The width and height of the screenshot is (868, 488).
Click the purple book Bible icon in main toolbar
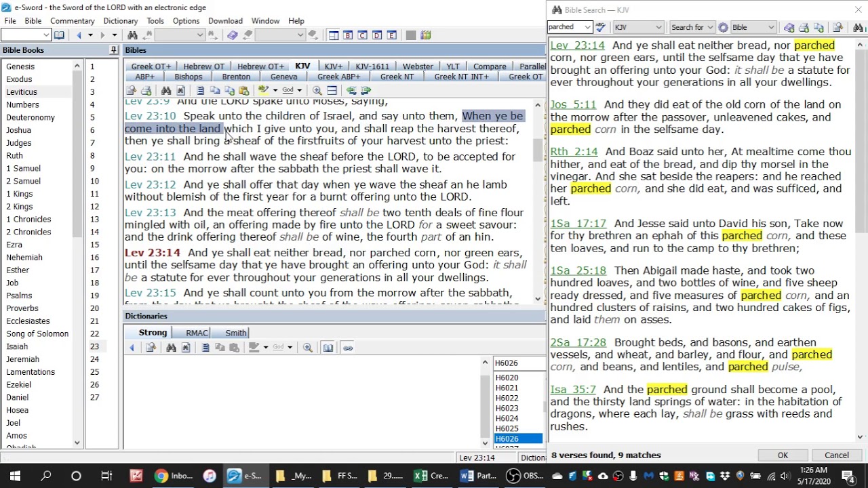pos(233,35)
